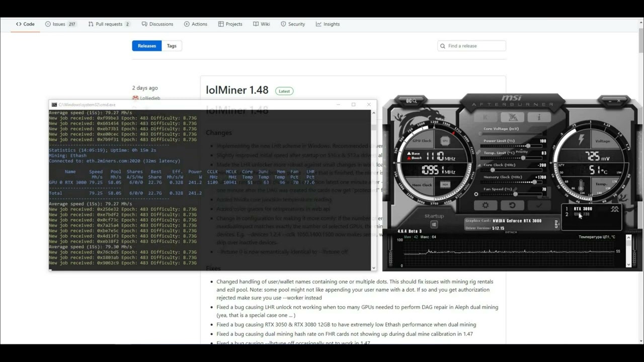This screenshot has width=644, height=362.
Task: Reset Afterburner settings to default
Action: [512, 205]
